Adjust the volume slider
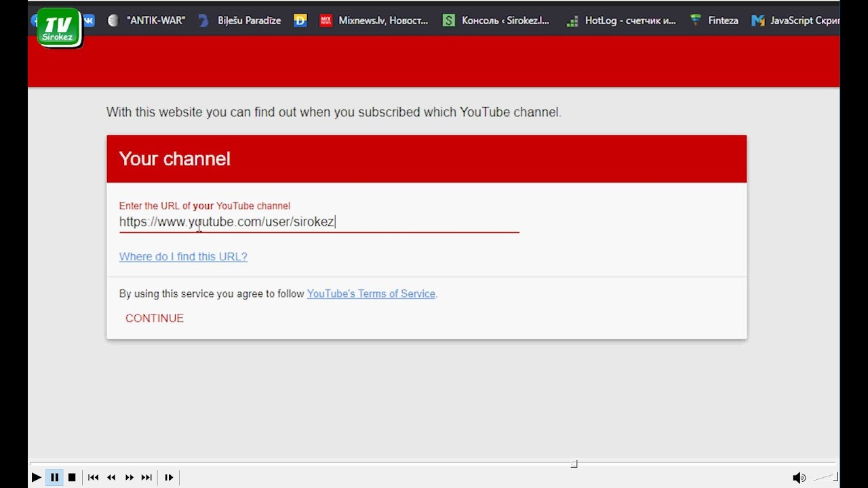Image resolution: width=868 pixels, height=488 pixels. [826, 478]
